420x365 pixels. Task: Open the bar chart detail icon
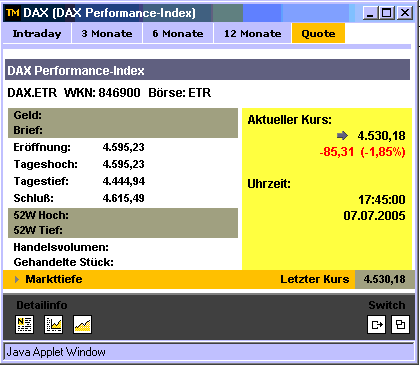(x=53, y=324)
